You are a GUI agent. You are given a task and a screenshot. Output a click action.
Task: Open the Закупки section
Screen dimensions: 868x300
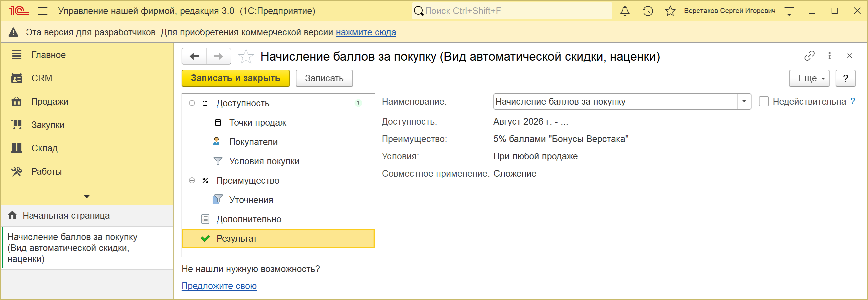tap(87, 124)
